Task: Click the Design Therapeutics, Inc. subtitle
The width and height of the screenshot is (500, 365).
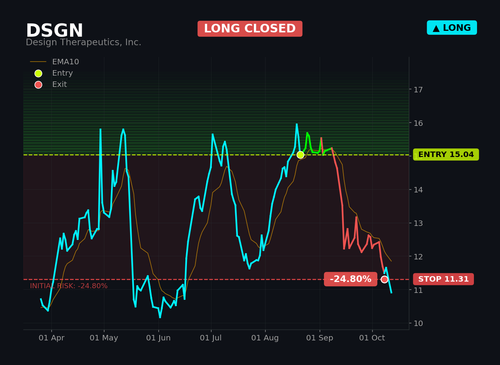Action: (83, 42)
